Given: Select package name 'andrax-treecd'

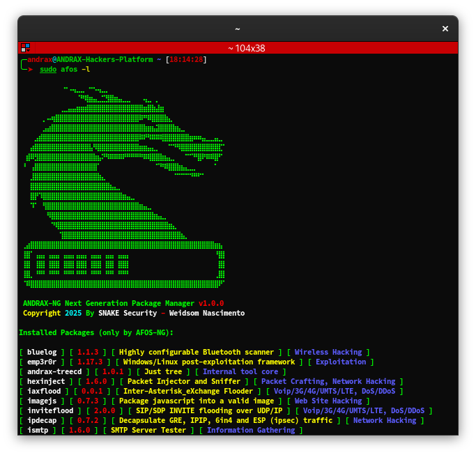Looking at the screenshot, I should pyautogui.click(x=54, y=371).
